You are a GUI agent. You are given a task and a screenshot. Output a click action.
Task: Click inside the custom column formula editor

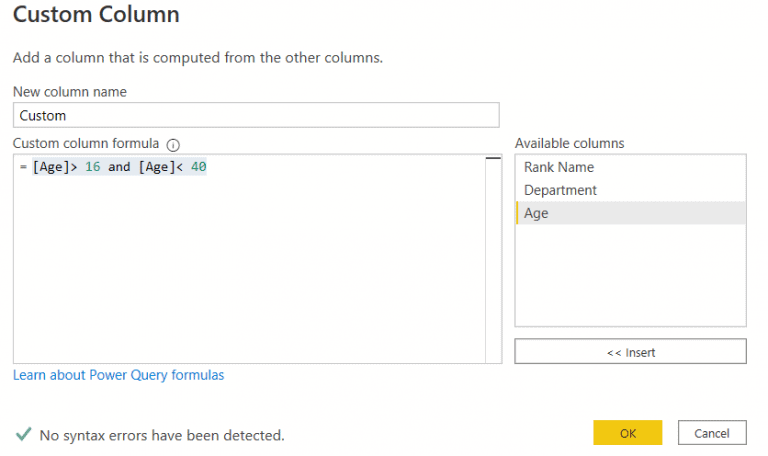tap(249, 264)
